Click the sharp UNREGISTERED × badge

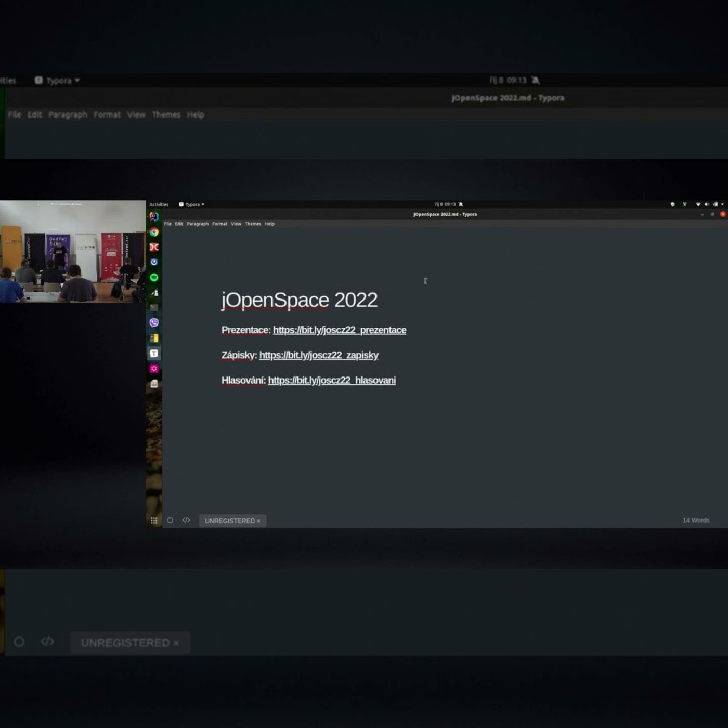pyautogui.click(x=232, y=521)
